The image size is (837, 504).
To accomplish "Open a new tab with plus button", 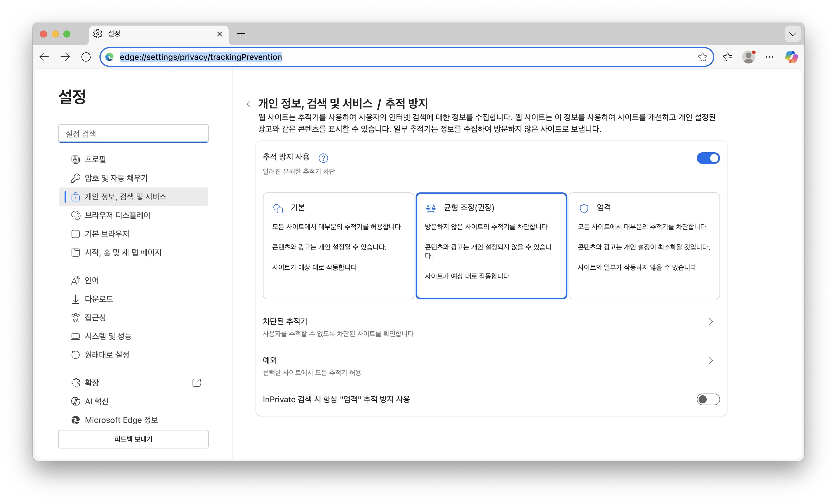I will coord(241,34).
